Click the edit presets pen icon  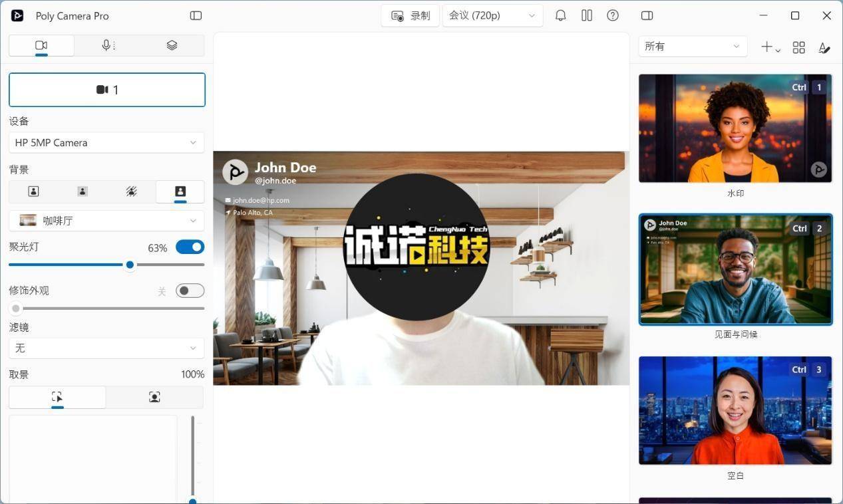[x=824, y=47]
